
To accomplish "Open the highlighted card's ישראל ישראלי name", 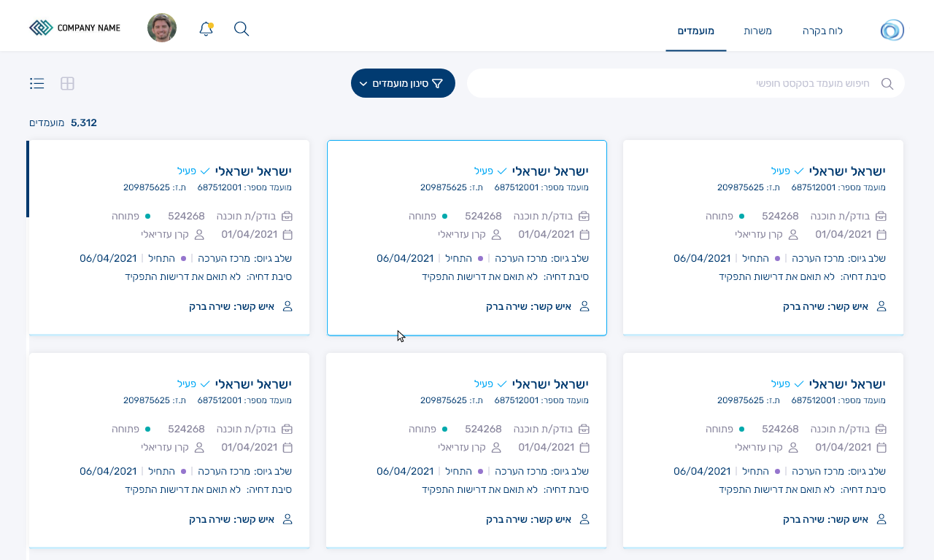I will pos(550,171).
